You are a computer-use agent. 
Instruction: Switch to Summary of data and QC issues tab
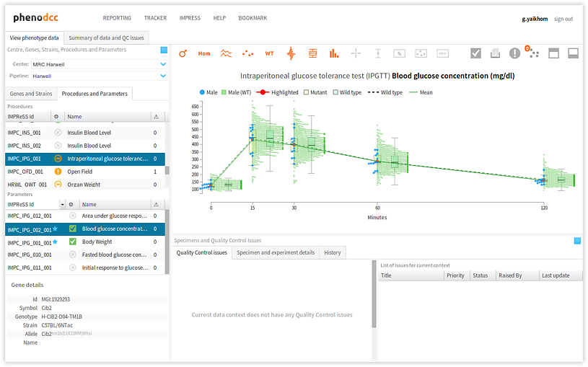coord(106,37)
